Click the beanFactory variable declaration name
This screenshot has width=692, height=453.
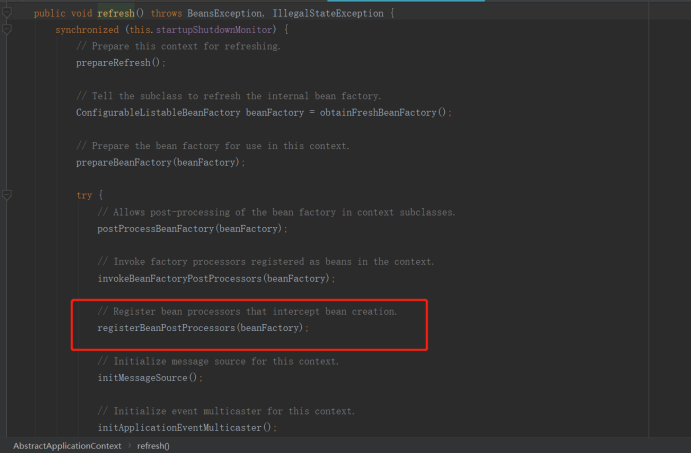click(275, 113)
